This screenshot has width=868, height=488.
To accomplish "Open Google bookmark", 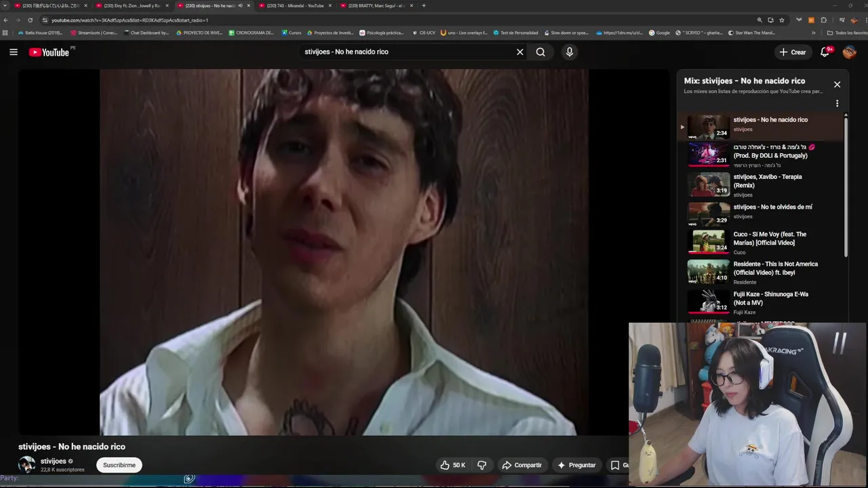I will (x=659, y=33).
